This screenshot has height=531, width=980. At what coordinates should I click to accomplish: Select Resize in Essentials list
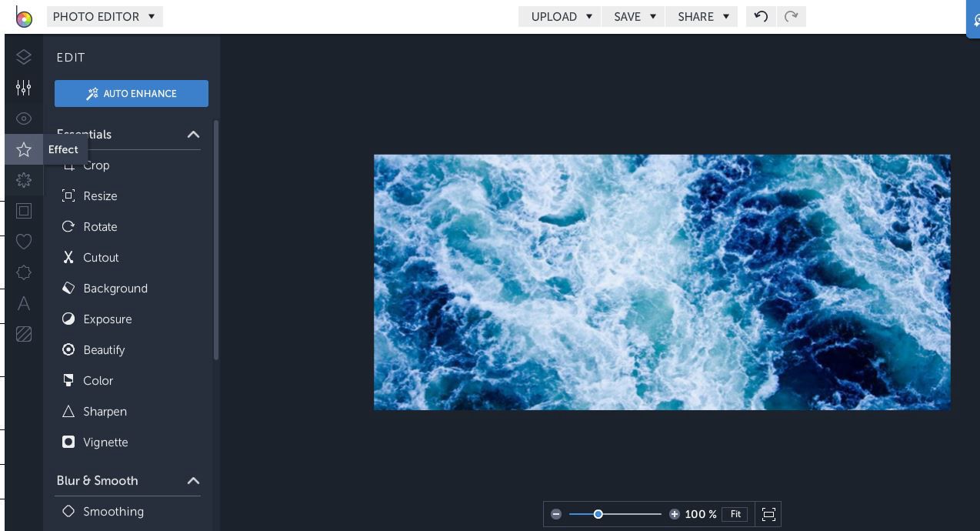(100, 195)
